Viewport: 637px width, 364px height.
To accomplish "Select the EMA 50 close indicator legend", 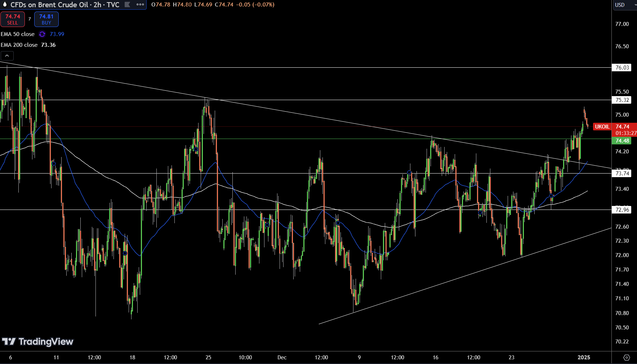I will (x=18, y=34).
